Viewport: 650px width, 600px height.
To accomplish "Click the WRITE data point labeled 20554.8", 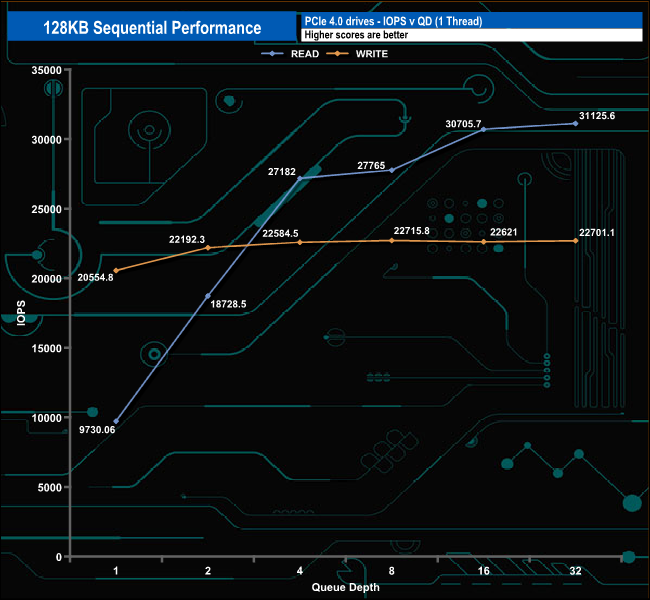I will click(x=116, y=271).
